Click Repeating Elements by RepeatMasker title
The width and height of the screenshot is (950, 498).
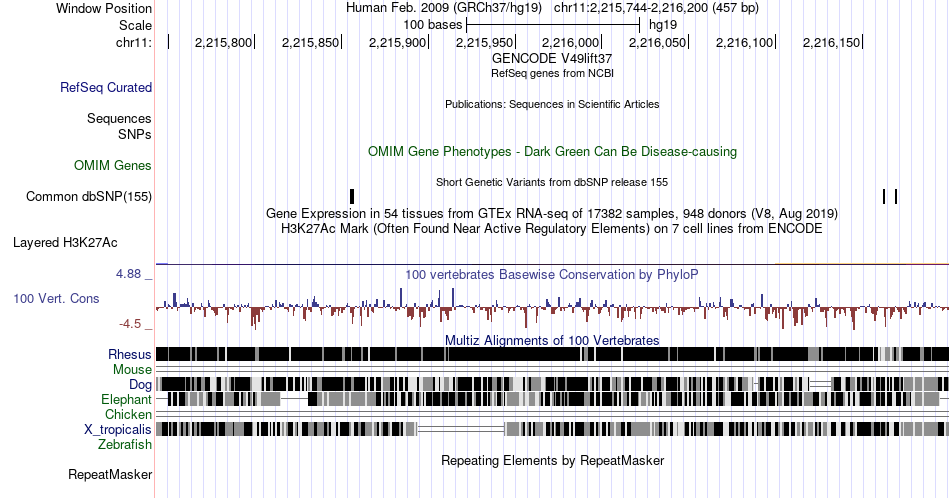coord(552,460)
